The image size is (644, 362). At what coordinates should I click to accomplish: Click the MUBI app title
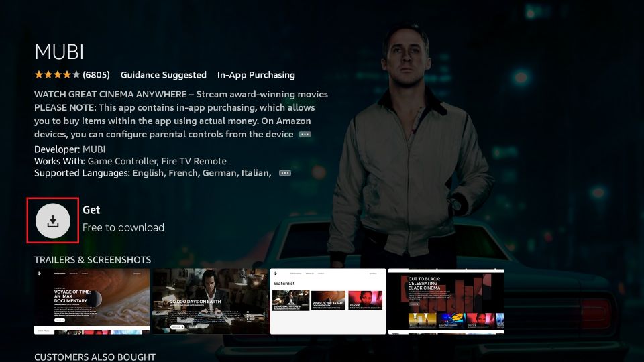click(59, 52)
